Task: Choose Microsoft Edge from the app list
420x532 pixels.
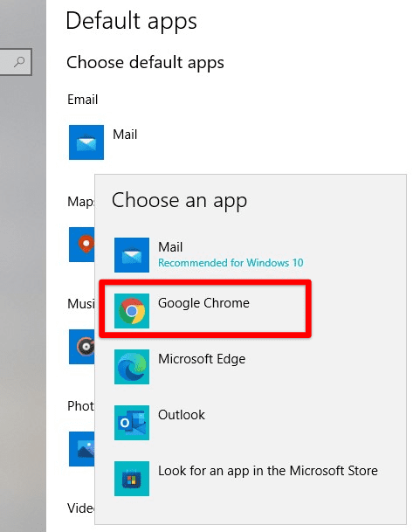Action: click(x=251, y=367)
